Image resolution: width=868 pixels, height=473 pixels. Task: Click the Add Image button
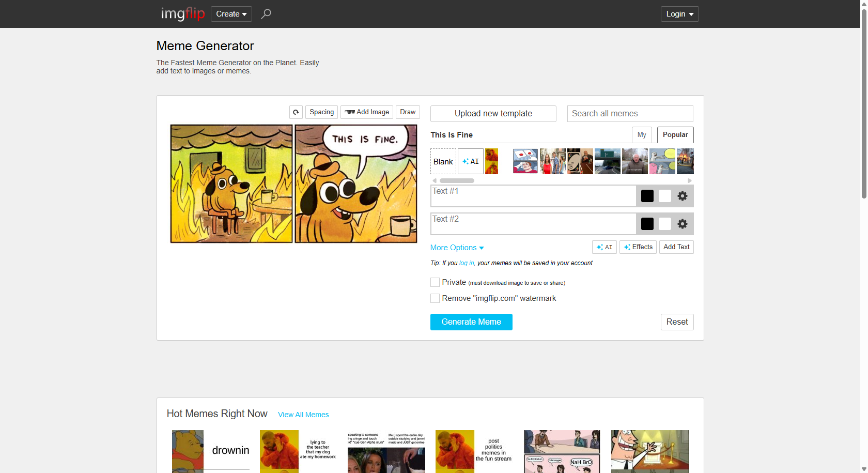point(367,112)
